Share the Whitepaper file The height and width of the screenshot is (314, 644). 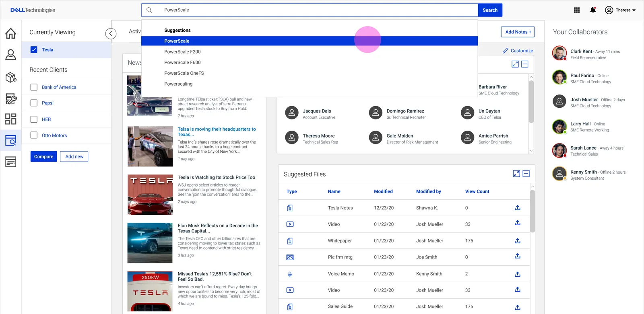click(x=518, y=240)
